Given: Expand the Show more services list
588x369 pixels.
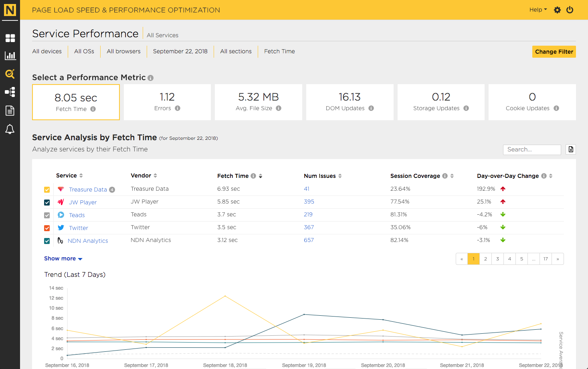Looking at the screenshot, I should 63,258.
